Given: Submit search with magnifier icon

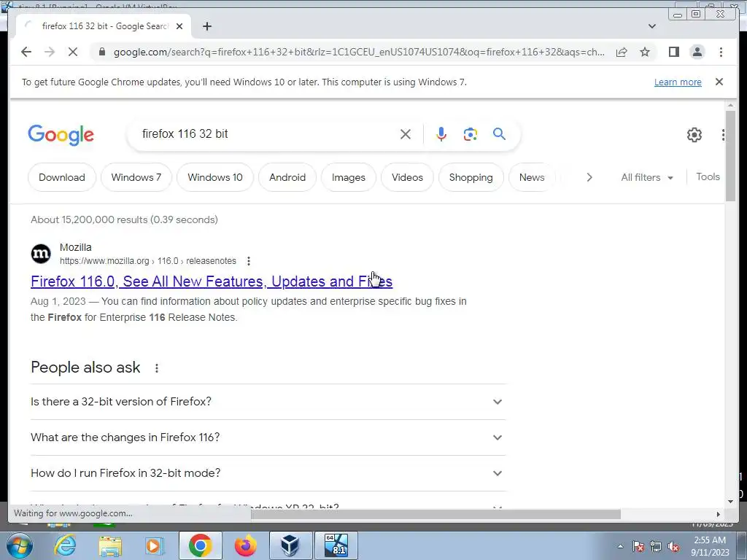Looking at the screenshot, I should [x=499, y=134].
